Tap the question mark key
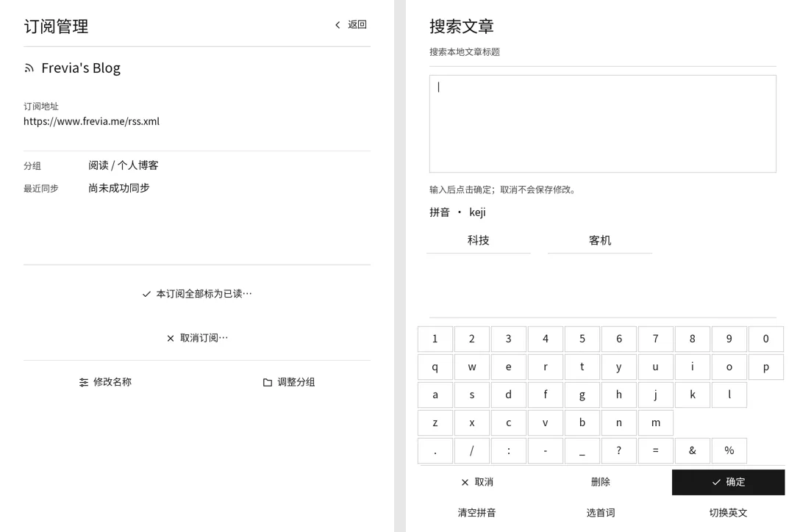 click(619, 451)
